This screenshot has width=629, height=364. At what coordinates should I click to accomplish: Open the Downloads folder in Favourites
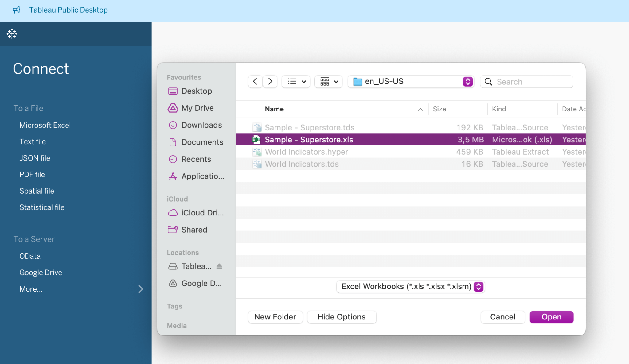pyautogui.click(x=201, y=125)
